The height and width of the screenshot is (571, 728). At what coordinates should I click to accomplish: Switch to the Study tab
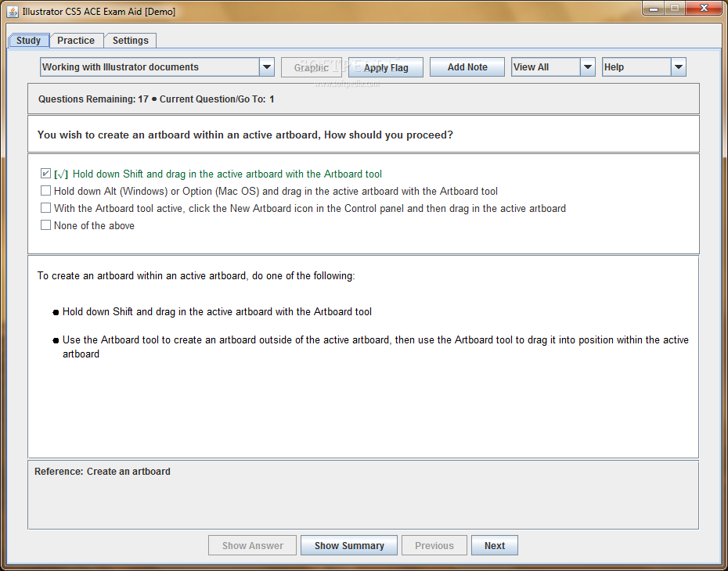pos(28,41)
